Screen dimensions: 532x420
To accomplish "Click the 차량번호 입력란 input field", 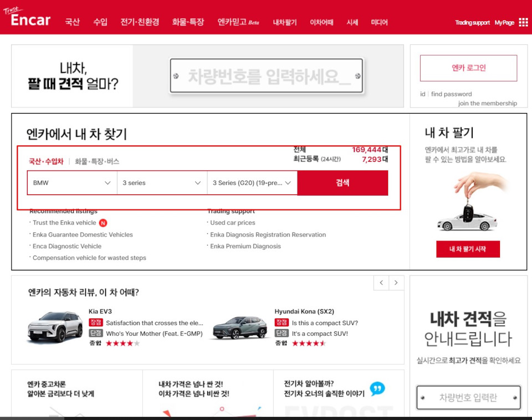I will [x=468, y=397].
